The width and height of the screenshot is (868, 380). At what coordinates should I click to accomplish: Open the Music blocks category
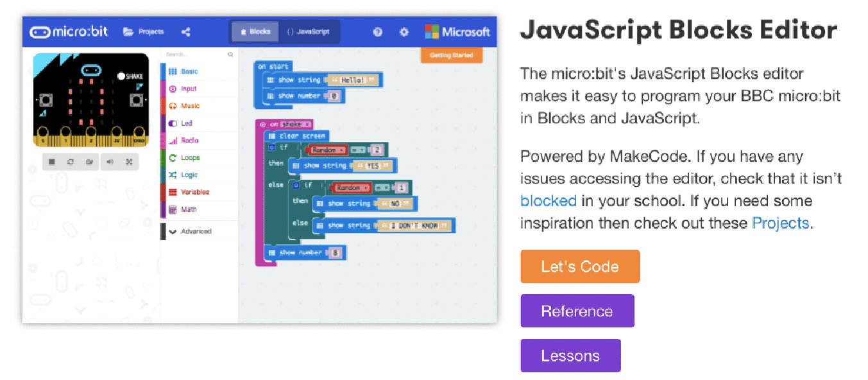click(199, 106)
